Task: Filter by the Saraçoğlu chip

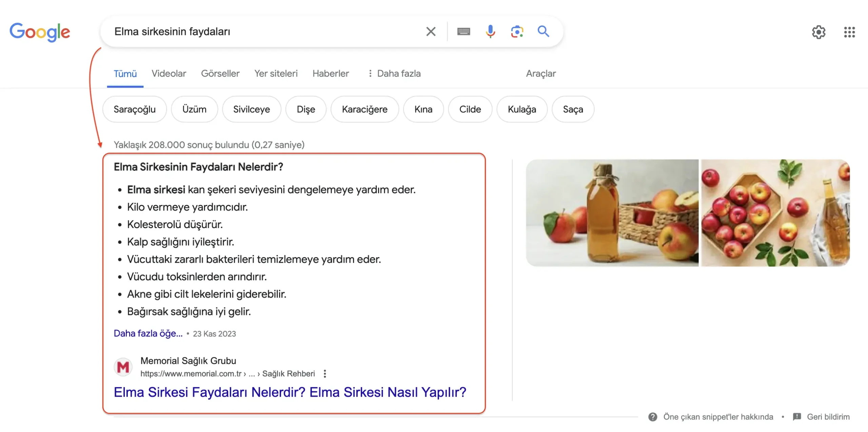Action: [x=135, y=109]
